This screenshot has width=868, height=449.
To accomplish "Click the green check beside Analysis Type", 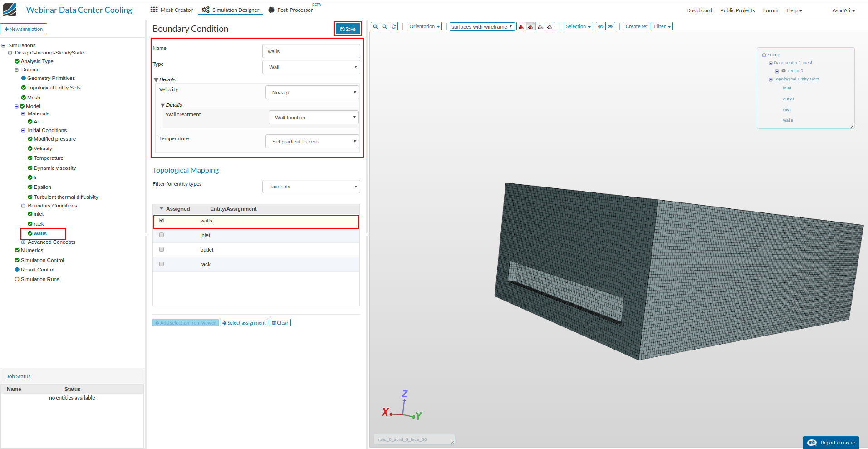I will [17, 61].
